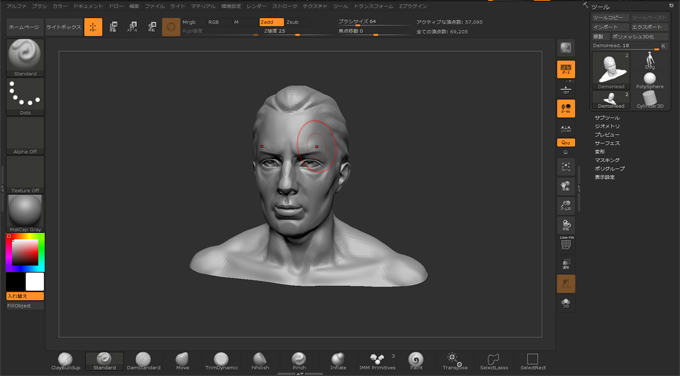Viewport: 680px width, 376px height.
Task: Expand the ジオメトリ subpalette
Action: (x=607, y=126)
